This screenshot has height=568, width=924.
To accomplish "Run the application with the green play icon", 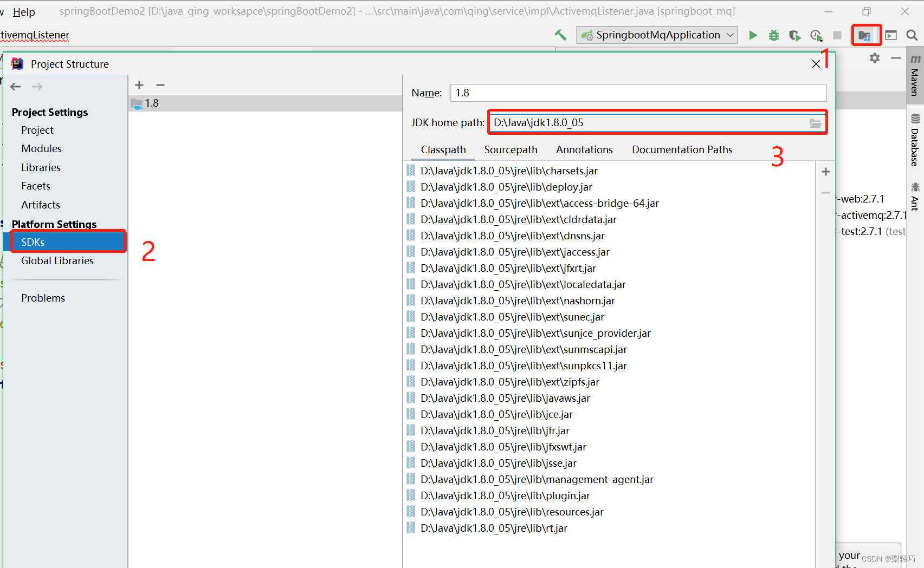I will pos(753,35).
